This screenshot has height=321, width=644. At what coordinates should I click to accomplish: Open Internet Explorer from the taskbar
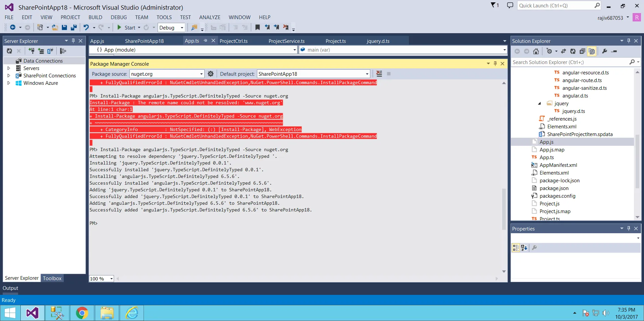click(132, 313)
